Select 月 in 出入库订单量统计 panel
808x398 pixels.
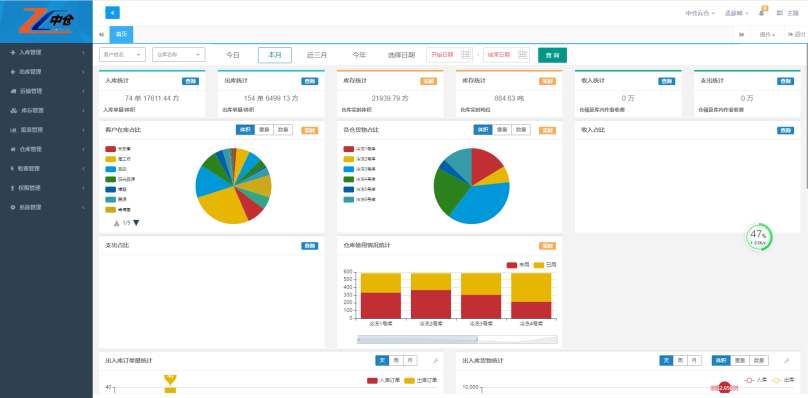point(410,360)
